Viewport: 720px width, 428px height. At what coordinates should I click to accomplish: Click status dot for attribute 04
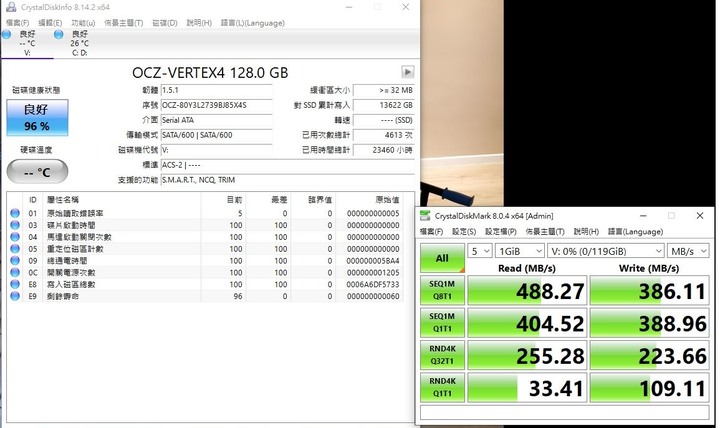(x=15, y=237)
